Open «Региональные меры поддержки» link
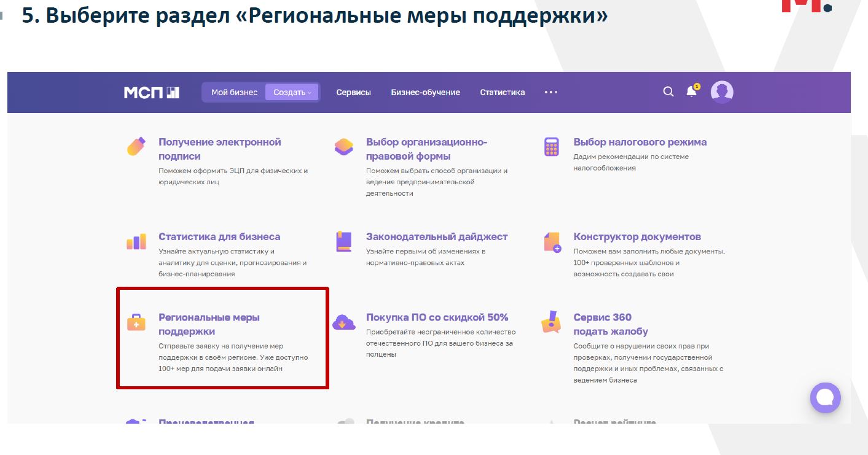This screenshot has width=868, height=455. point(209,324)
